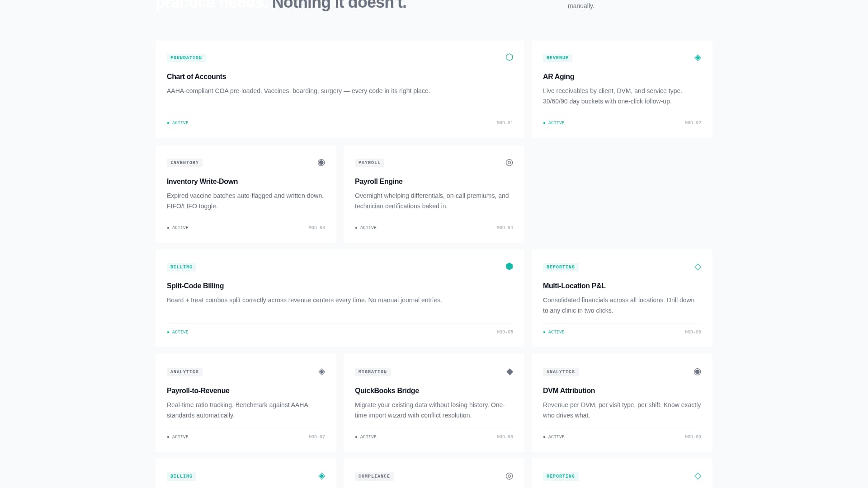Click the MOD-05 module code
Image resolution: width=868 pixels, height=488 pixels.
point(505,332)
